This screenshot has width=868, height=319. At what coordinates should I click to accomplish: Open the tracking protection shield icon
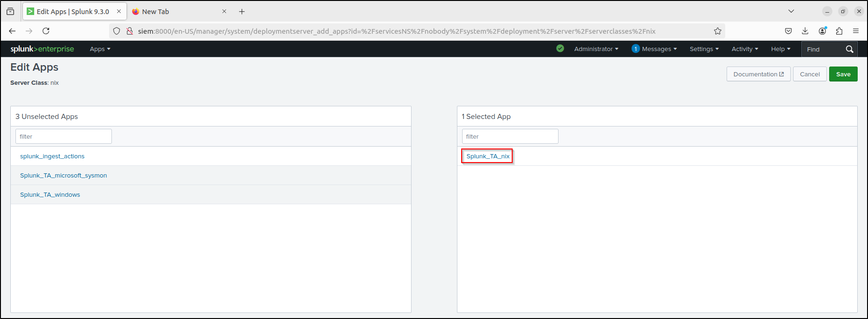point(117,31)
